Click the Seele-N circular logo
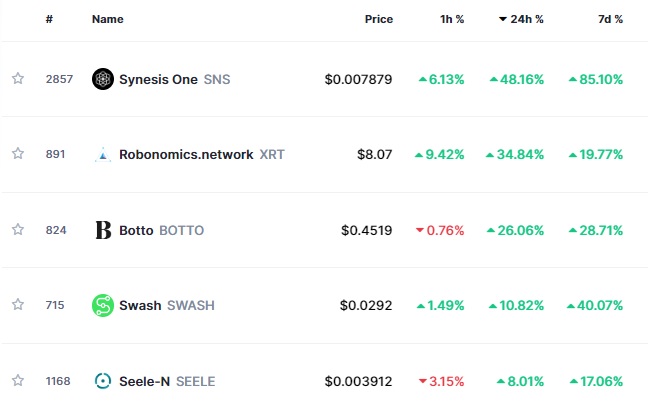The image size is (648, 415). tap(102, 381)
